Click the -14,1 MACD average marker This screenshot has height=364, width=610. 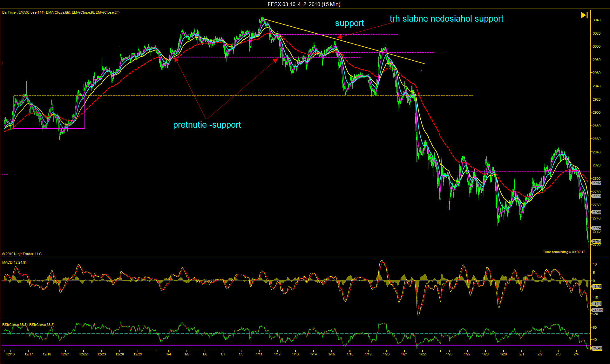(597, 304)
